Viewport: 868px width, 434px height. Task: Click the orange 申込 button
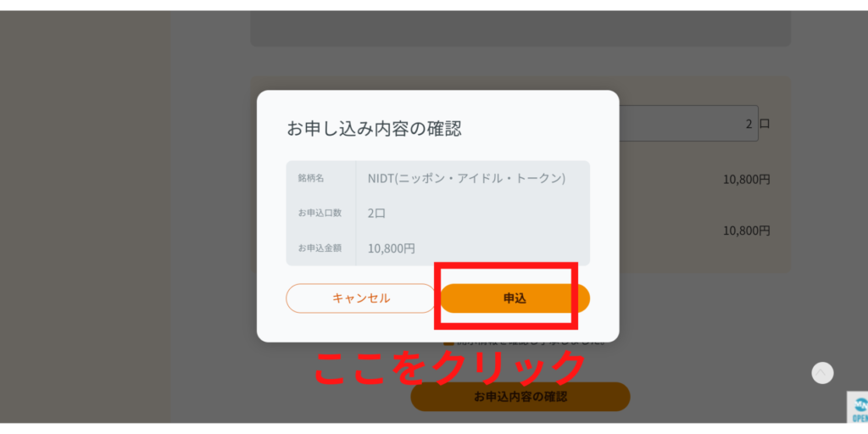coord(515,298)
